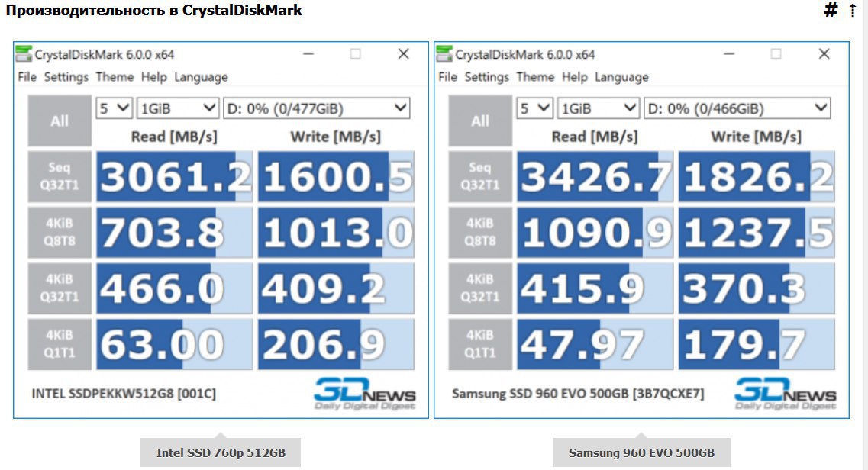Click Samsung 4KiB Q8T8 read value 1090.9
The image size is (868, 470).
click(x=595, y=232)
